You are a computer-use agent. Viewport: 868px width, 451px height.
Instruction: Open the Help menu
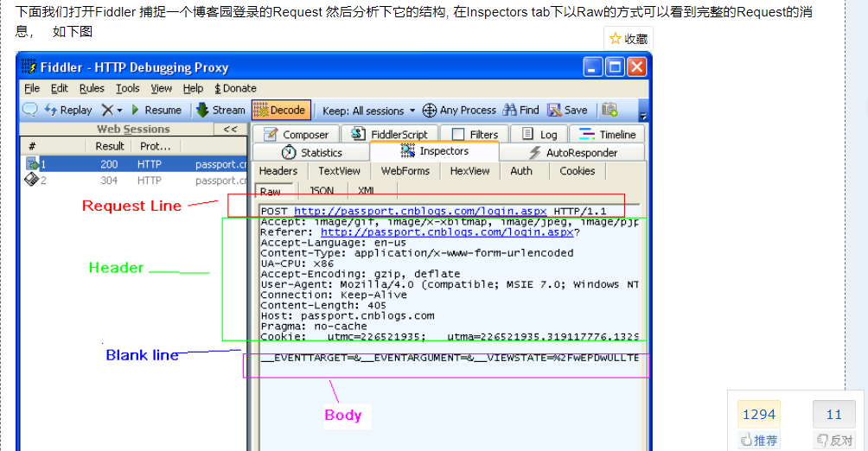click(x=193, y=88)
